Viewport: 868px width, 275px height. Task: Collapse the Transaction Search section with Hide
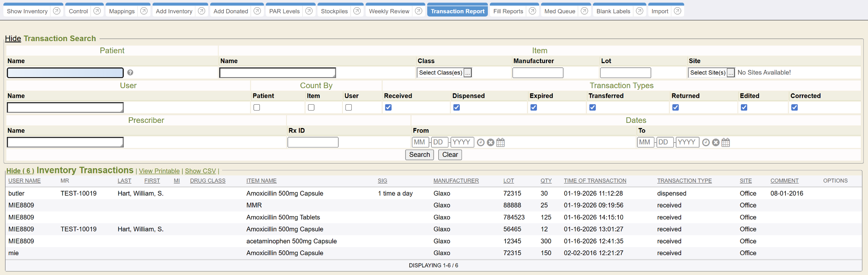coord(13,39)
